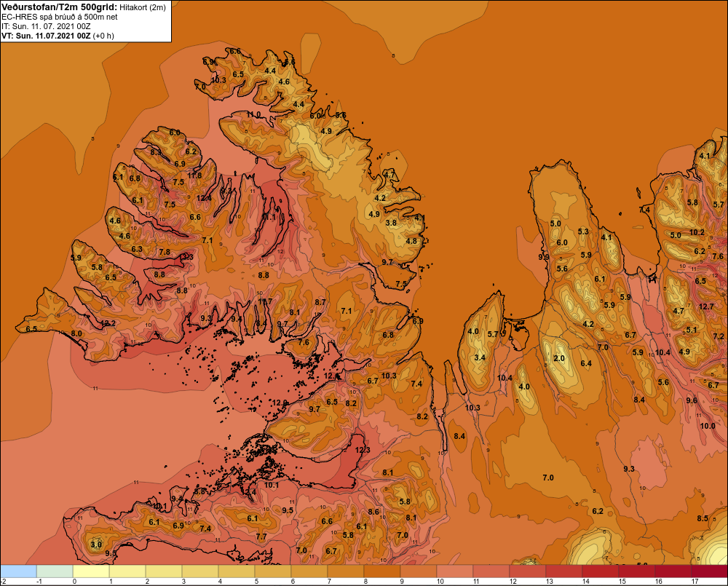Click the 'IT: Sun. 11. 07. 2021 00Z' line

[x=46, y=26]
